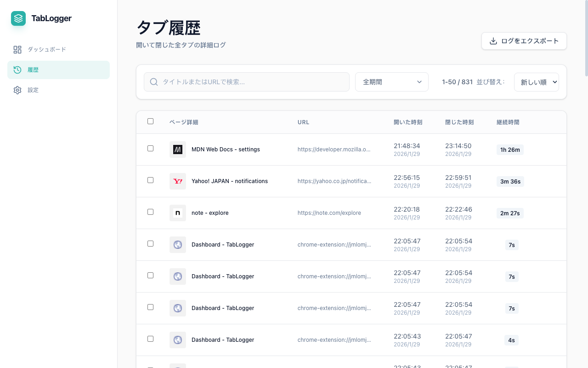Open the https://note.com/explore URL link
This screenshot has width=588, height=368.
coord(329,213)
